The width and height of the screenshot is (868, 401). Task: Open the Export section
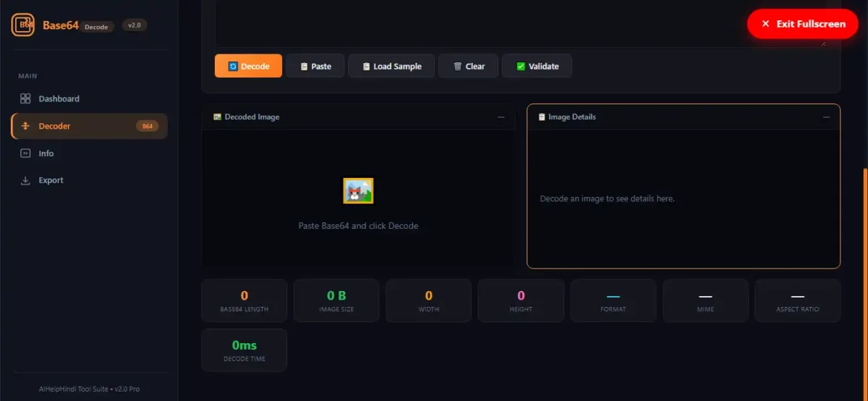[89, 180]
